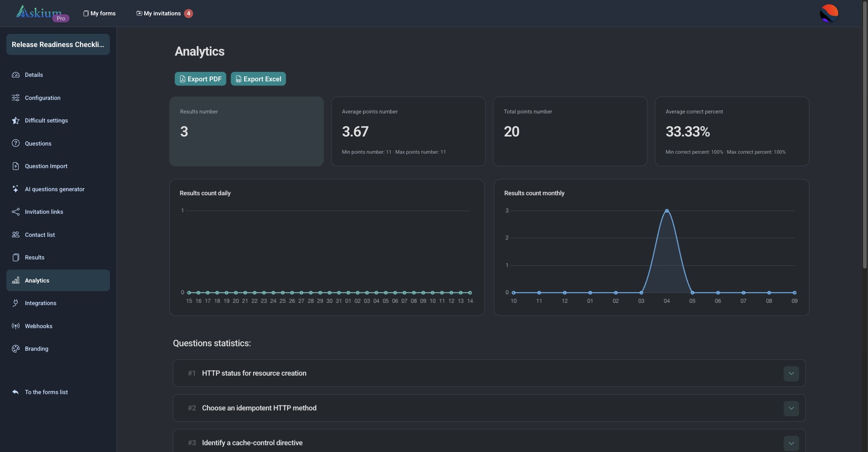
Task: Open the Details sidebar icon
Action: click(16, 75)
